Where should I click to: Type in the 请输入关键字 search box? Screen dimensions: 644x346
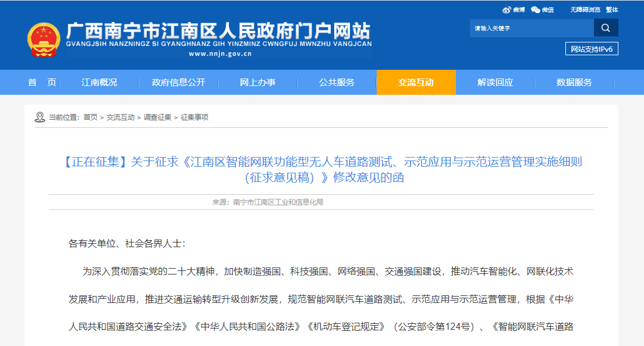click(x=531, y=28)
